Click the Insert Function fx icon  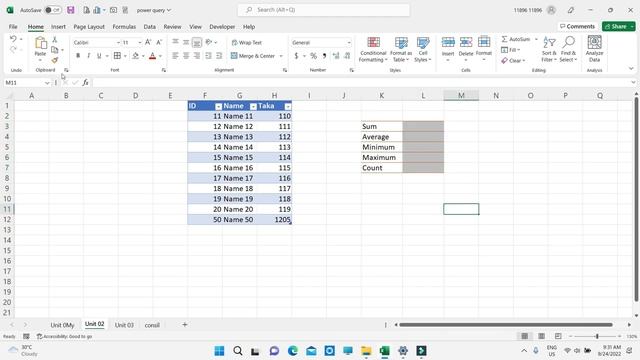coord(85,83)
